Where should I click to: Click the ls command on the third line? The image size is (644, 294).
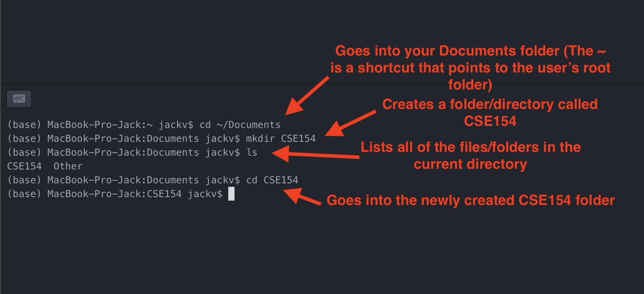click(x=252, y=153)
